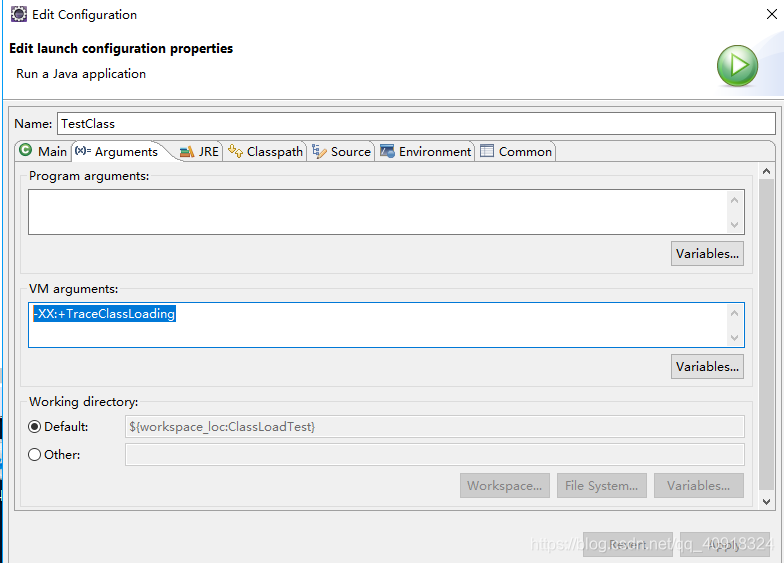Open the Common tab
The width and height of the screenshot is (784, 563).
pos(516,152)
